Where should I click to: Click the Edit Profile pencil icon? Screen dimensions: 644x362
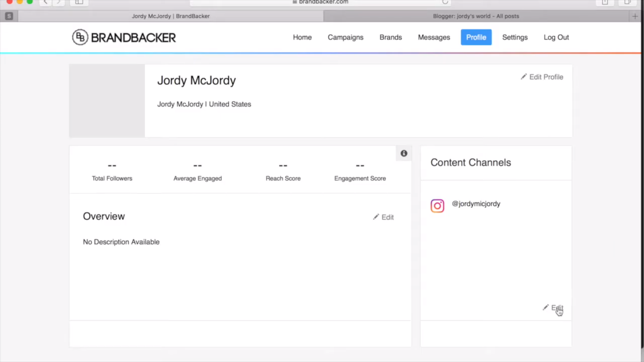click(524, 77)
